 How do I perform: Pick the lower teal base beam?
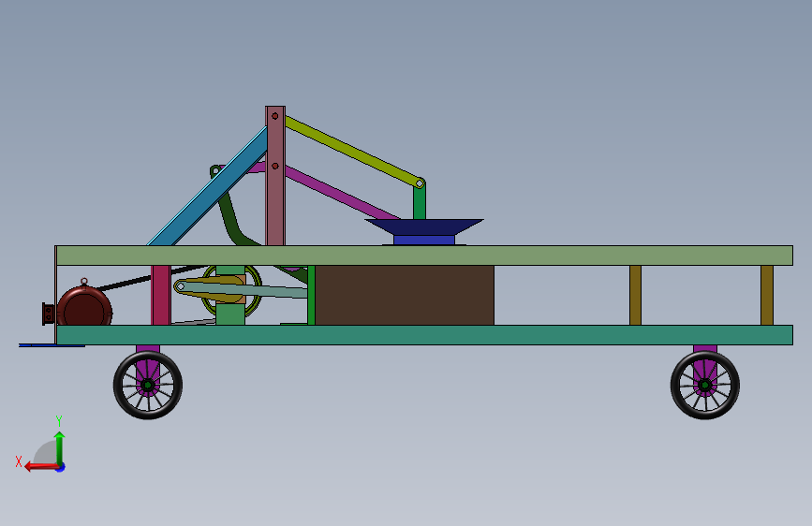tap(424, 335)
